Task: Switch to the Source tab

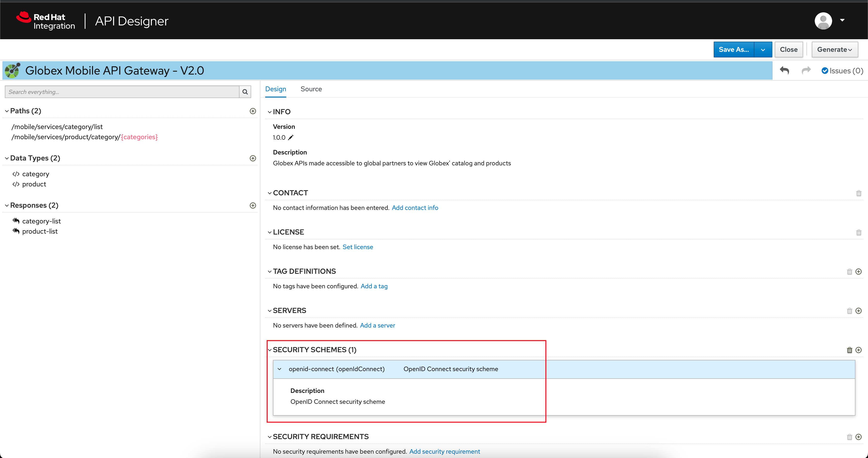Action: (311, 89)
